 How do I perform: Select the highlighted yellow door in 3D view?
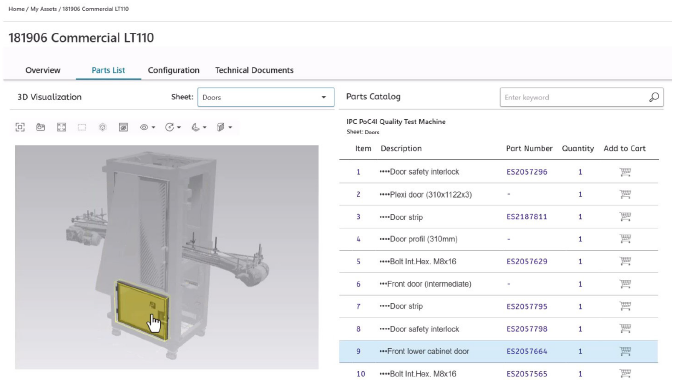pos(141,310)
